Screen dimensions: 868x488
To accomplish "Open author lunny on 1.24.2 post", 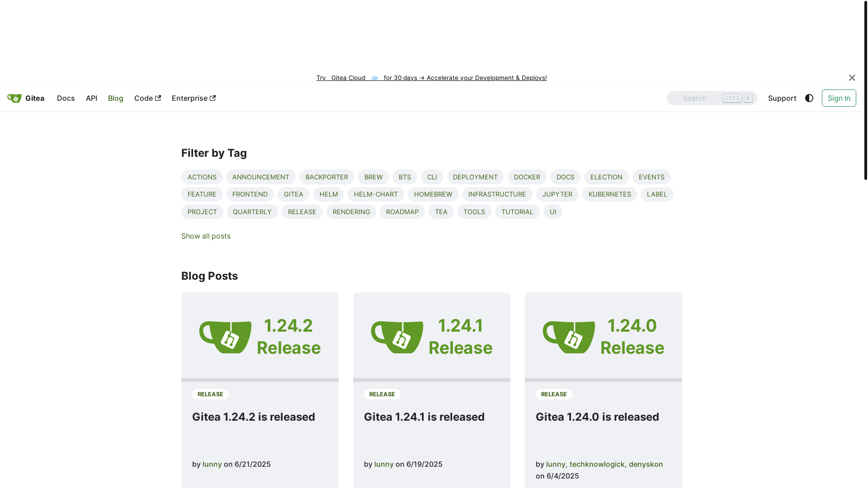I will click(x=212, y=464).
